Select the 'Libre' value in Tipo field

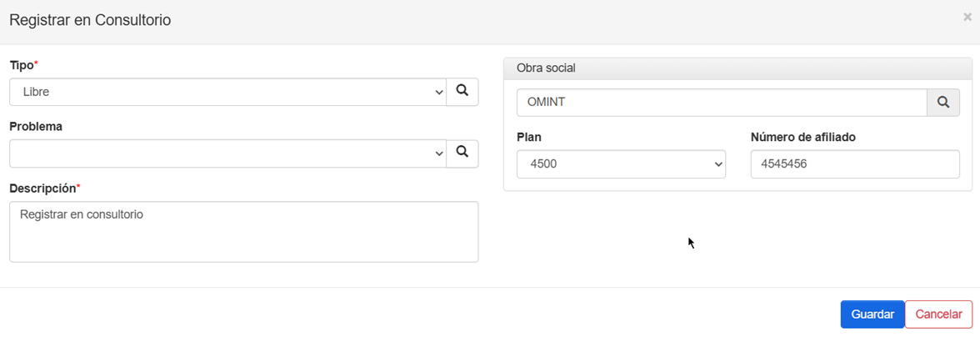pyautogui.click(x=37, y=92)
